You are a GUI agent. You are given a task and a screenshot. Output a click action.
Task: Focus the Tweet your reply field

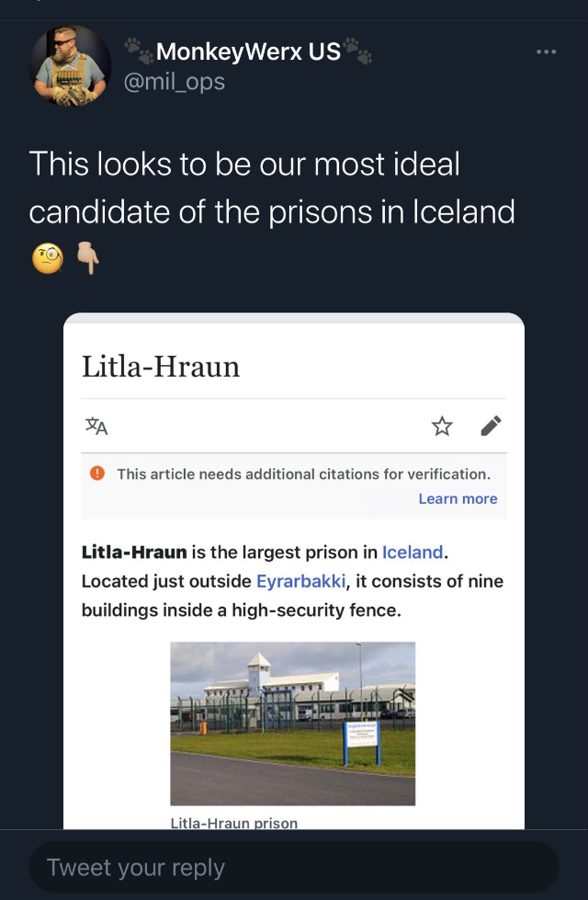[294, 867]
